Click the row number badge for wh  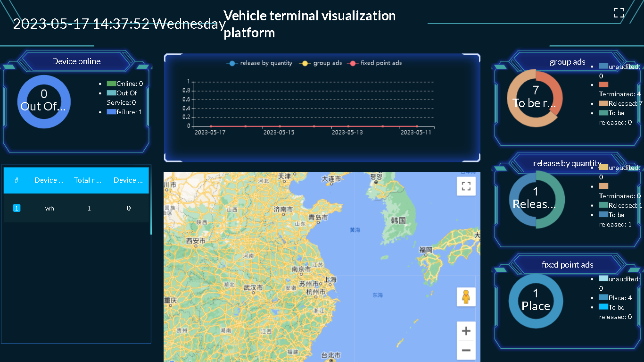point(17,208)
